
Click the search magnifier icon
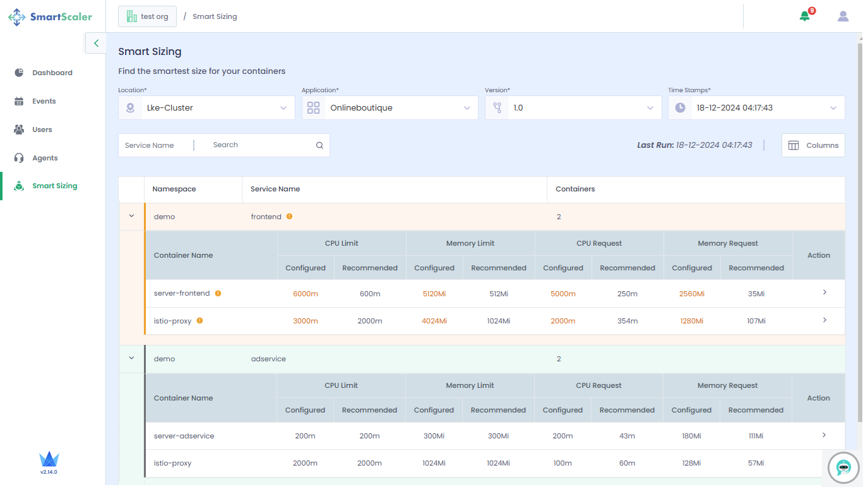point(319,145)
